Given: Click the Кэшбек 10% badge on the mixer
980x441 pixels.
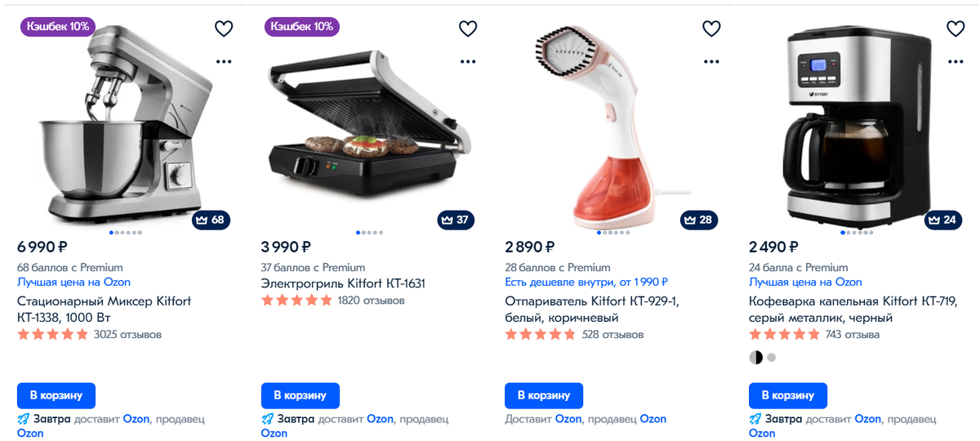Looking at the screenshot, I should pos(57,26).
